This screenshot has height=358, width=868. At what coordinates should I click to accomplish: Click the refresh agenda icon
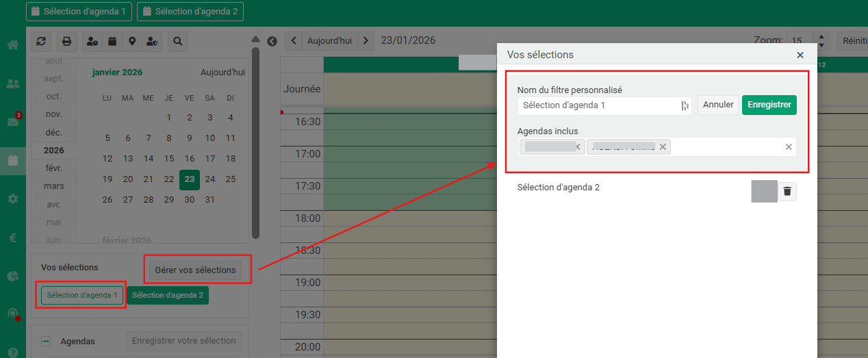click(x=41, y=42)
